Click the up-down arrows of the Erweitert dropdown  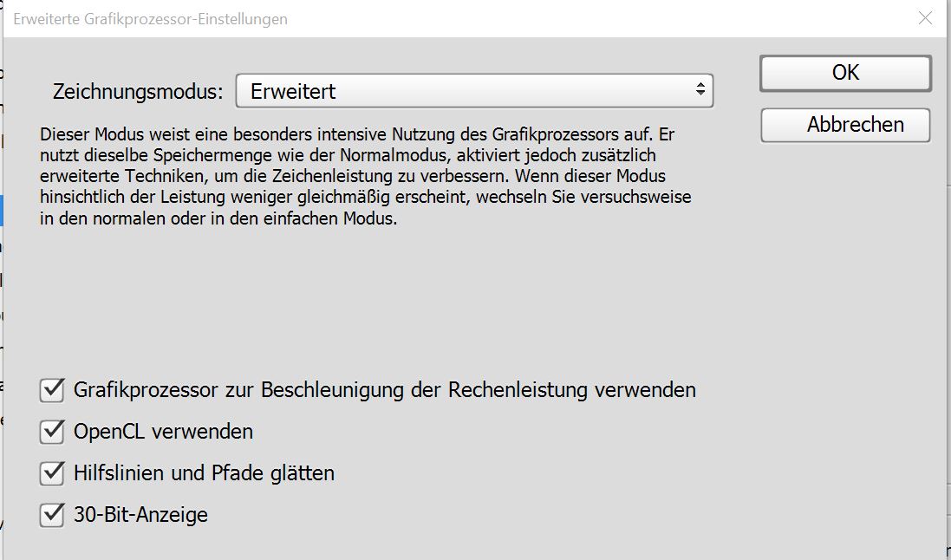pyautogui.click(x=700, y=90)
